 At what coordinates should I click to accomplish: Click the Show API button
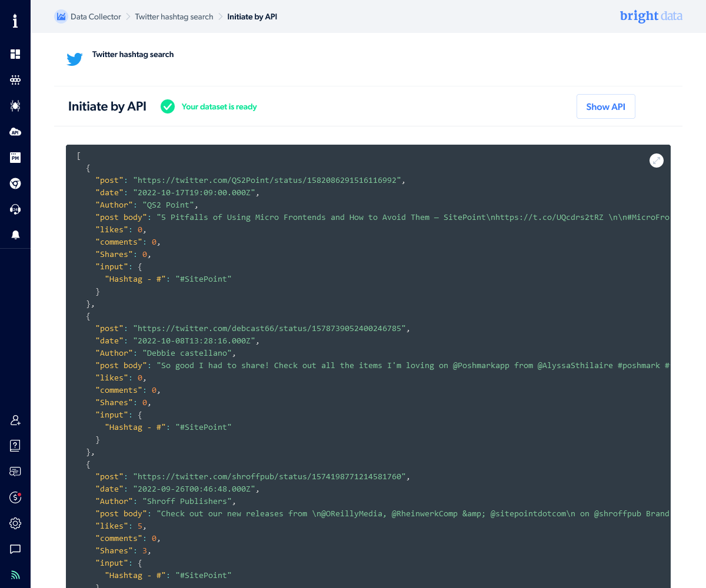pos(606,106)
